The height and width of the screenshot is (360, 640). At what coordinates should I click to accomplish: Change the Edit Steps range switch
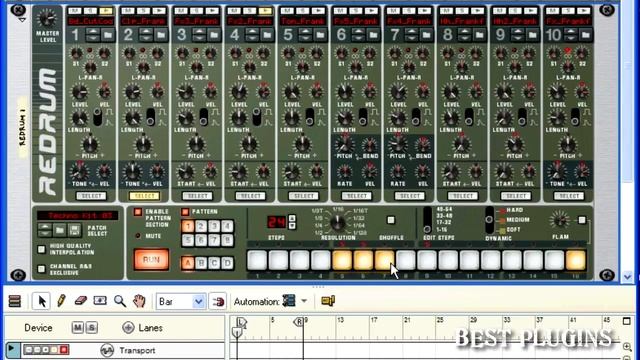click(427, 220)
